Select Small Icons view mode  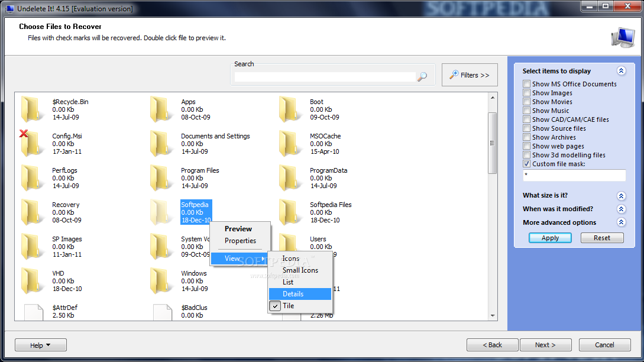point(300,270)
